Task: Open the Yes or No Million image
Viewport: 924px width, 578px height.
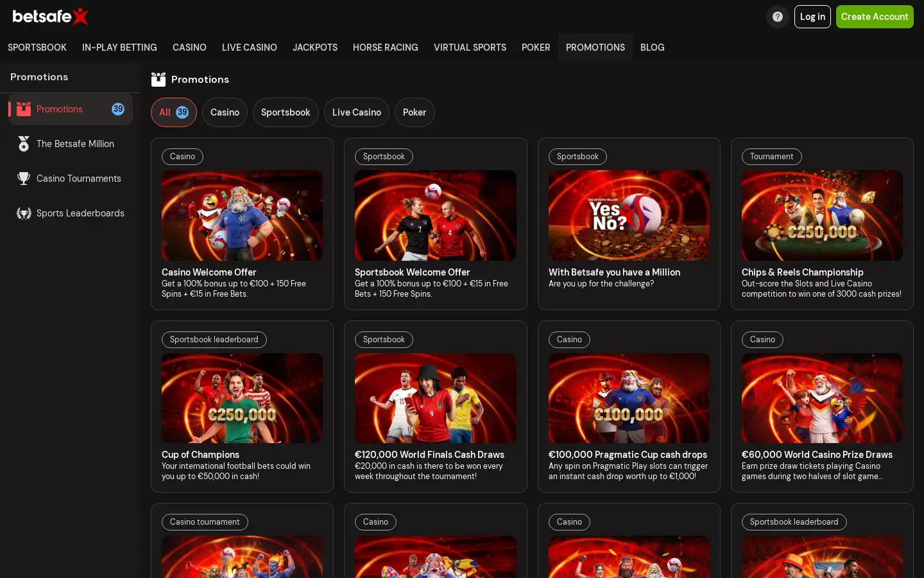Action: (x=629, y=215)
